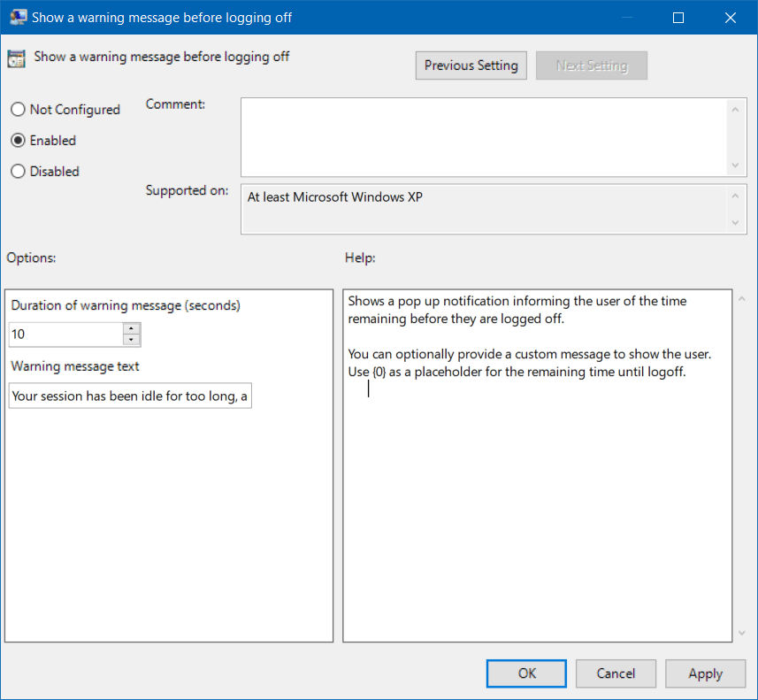Screen dimensions: 758x700
Task: Click inside the Warning message text field
Action: (129, 395)
